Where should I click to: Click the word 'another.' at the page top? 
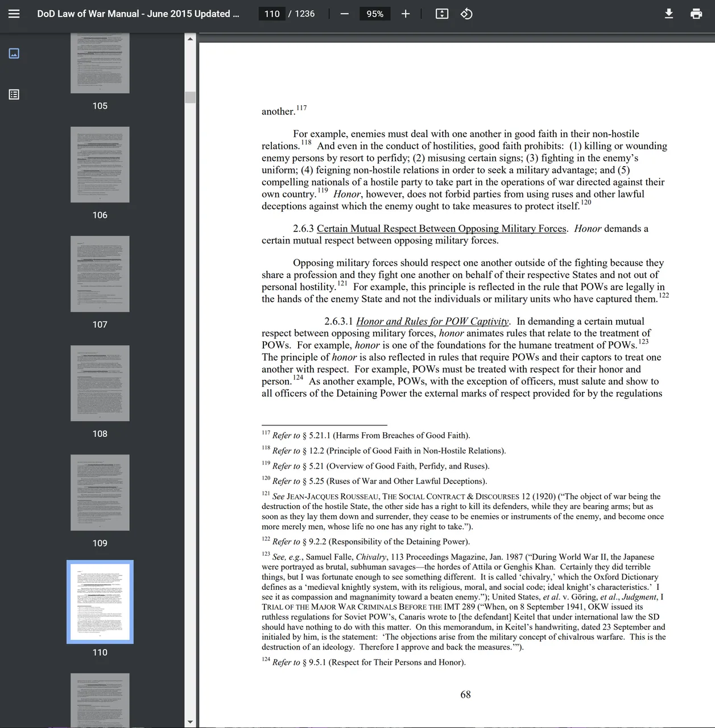point(278,111)
